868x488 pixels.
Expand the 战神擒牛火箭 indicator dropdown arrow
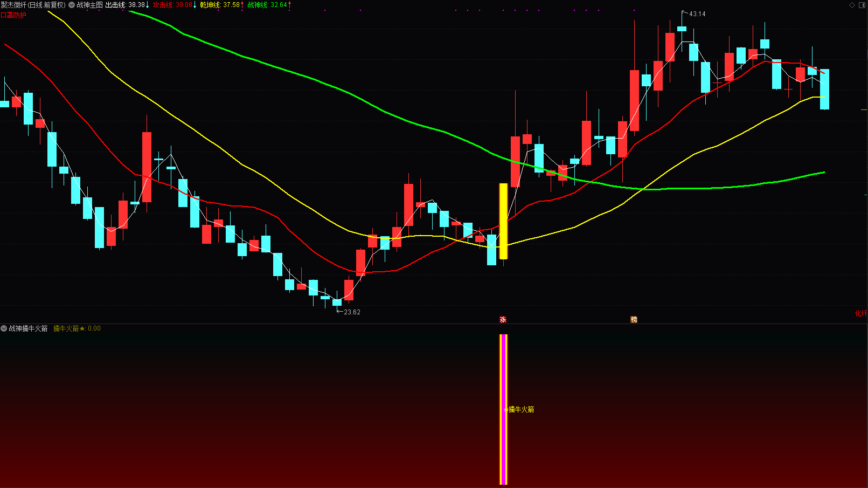pos(4,328)
